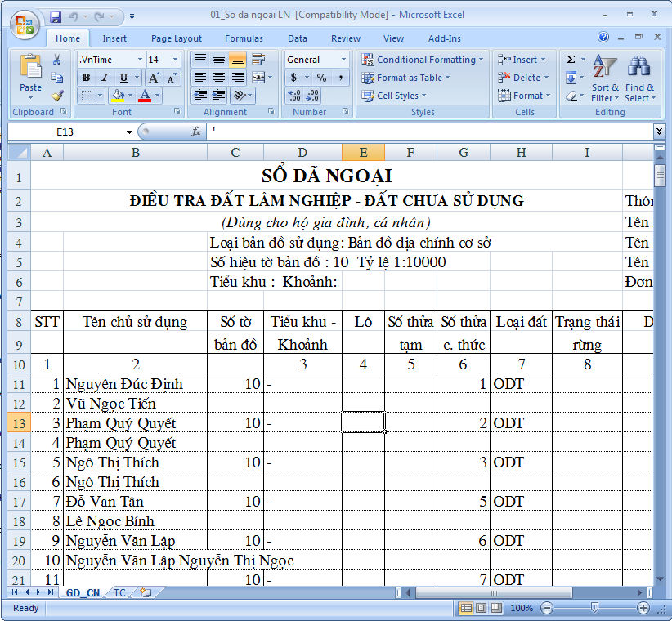Toggle the Wrap Text button

(x=258, y=60)
